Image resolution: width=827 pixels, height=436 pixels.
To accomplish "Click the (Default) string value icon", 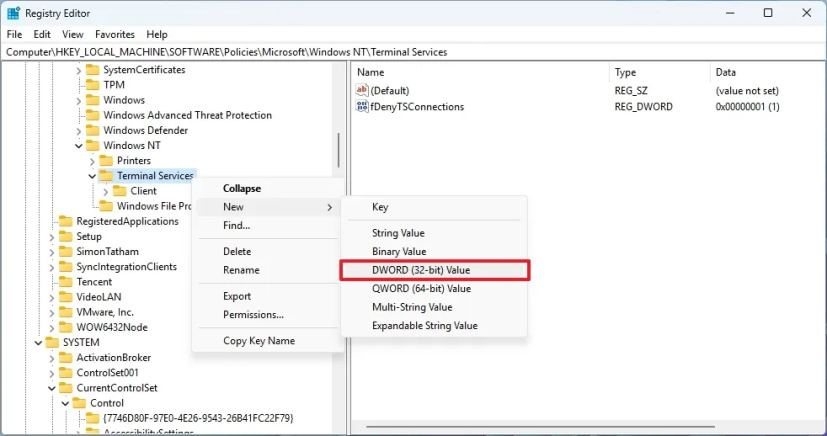I will (362, 91).
